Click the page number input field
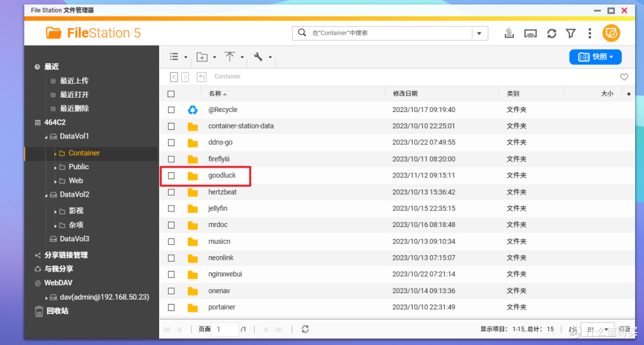This screenshot has width=644, height=345. tap(225, 329)
